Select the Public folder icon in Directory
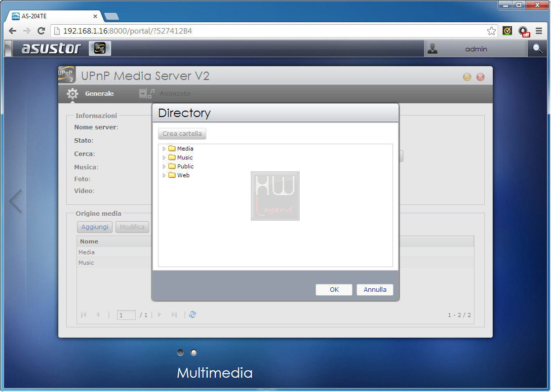551x392 pixels. (x=172, y=166)
